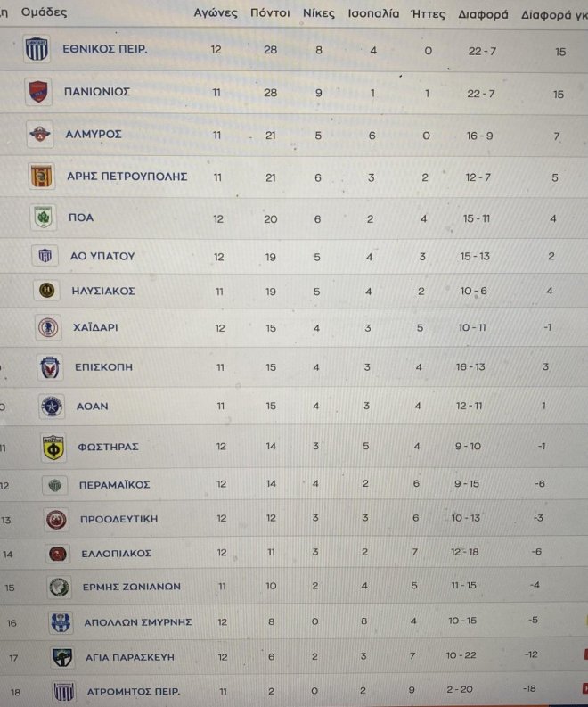Follow the ΕΡΜΗΣ ΖΩΝΙΑΝΩΝ team link

[132, 587]
